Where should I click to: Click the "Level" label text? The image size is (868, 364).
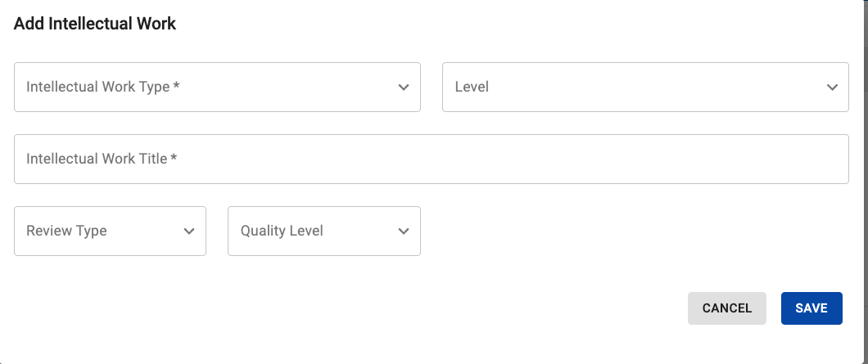point(472,87)
